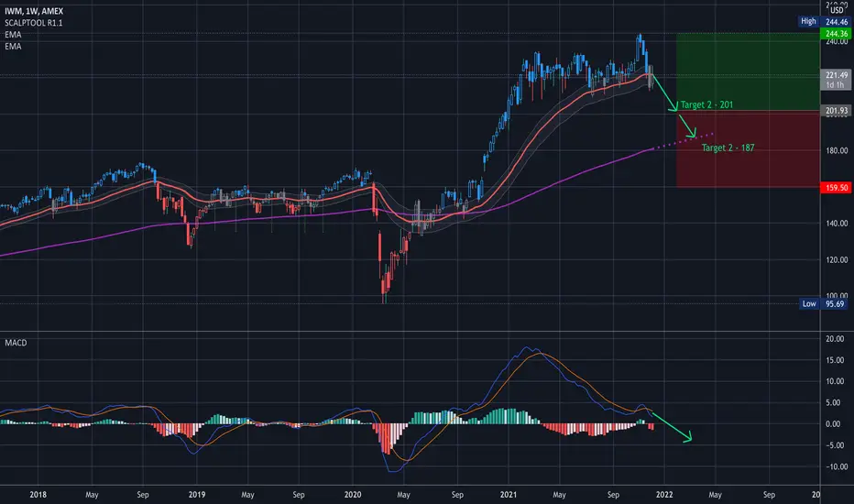Screen dimensions: 854x504
Task: Click the 95.69 low price value
Action: click(835, 304)
